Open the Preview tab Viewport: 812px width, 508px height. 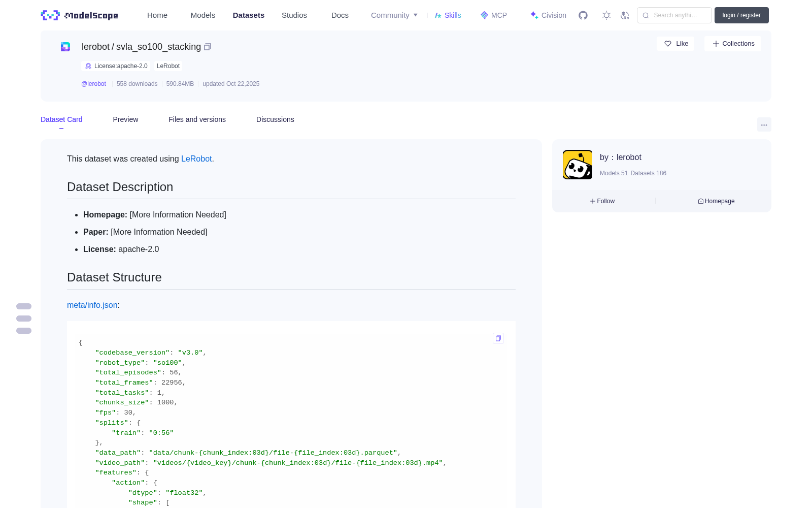(125, 119)
